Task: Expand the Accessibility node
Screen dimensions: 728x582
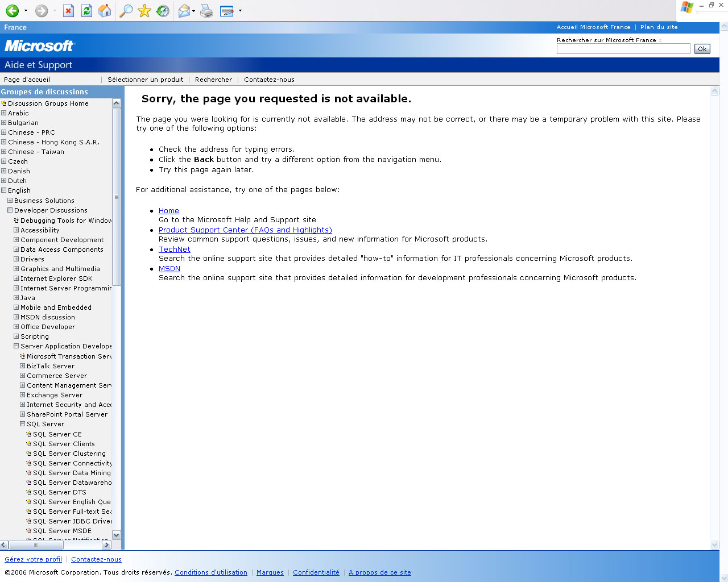Action: click(16, 230)
